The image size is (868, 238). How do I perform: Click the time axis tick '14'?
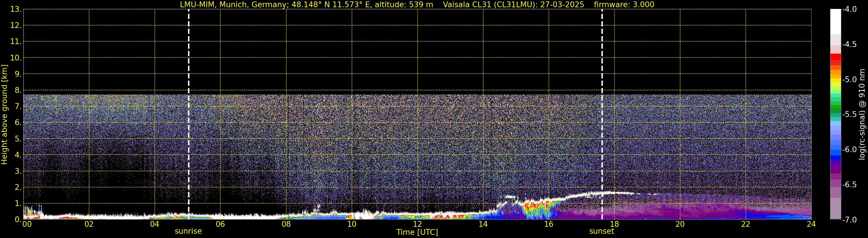tap(483, 224)
